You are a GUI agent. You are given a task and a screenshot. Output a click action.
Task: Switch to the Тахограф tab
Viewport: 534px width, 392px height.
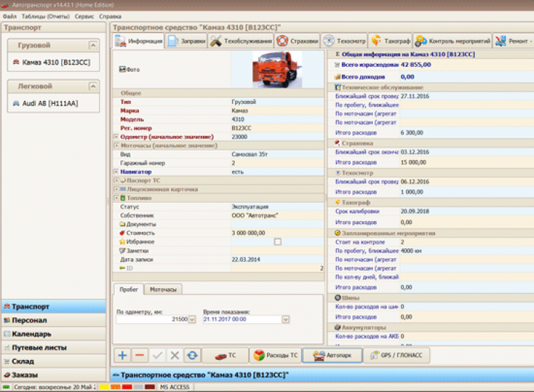point(391,41)
